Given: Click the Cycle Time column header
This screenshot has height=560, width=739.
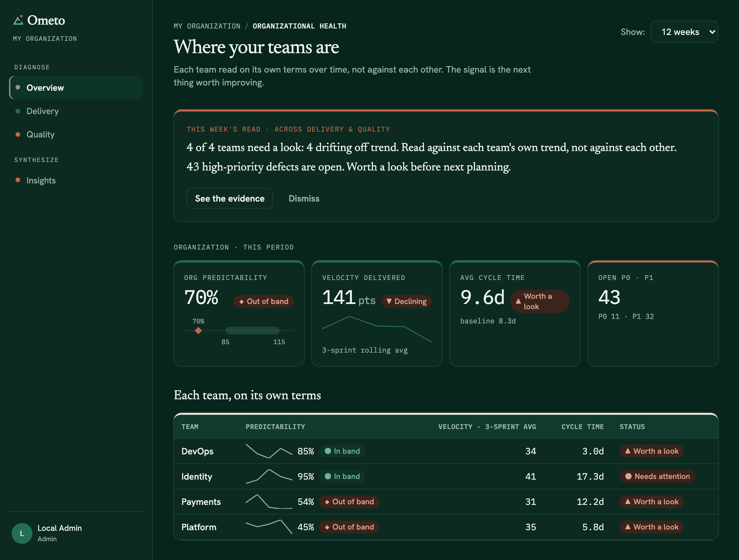Looking at the screenshot, I should coord(582,427).
